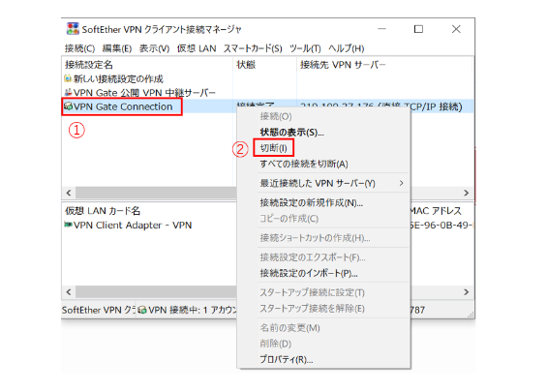Image resolution: width=547 pixels, height=392 pixels.
Task: Click the 仮想 LAN カード名 column header
Action: tap(149, 211)
